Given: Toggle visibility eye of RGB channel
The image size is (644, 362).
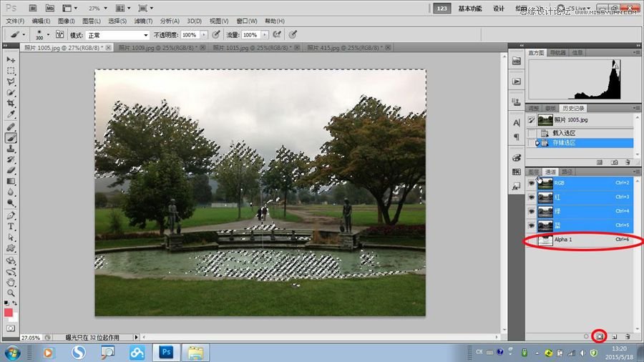Looking at the screenshot, I should [532, 183].
